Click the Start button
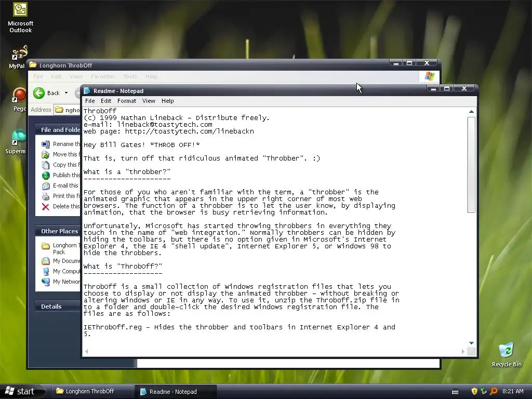This screenshot has width=532, height=399. (x=21, y=391)
